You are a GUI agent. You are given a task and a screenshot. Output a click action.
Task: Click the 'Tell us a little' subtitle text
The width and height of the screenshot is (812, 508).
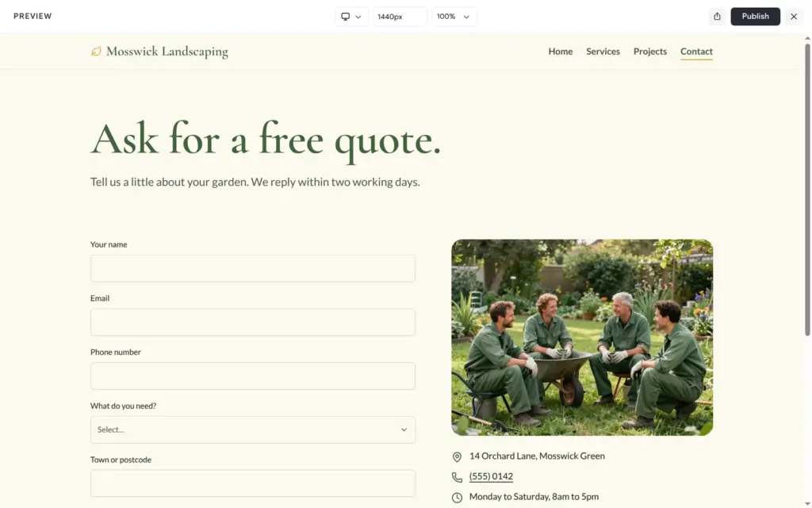coord(255,182)
